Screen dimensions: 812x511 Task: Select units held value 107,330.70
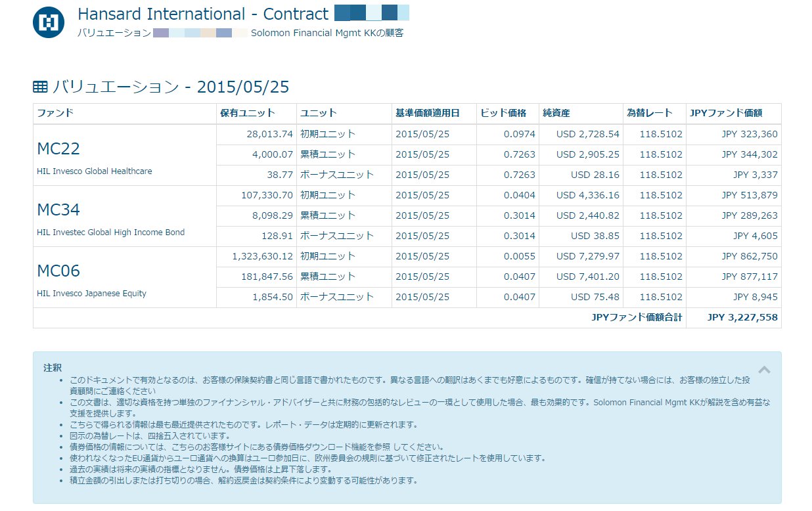[x=267, y=195]
